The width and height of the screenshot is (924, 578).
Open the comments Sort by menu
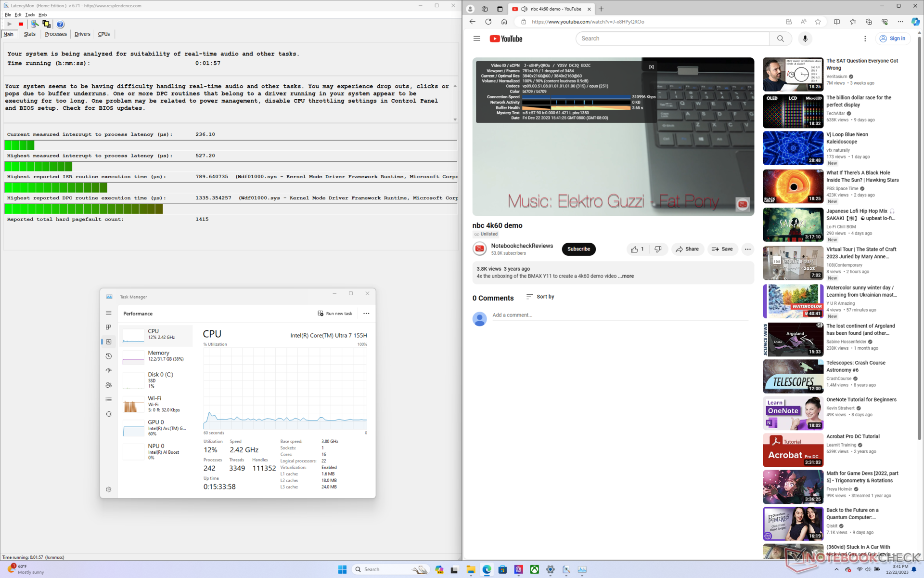[540, 297]
